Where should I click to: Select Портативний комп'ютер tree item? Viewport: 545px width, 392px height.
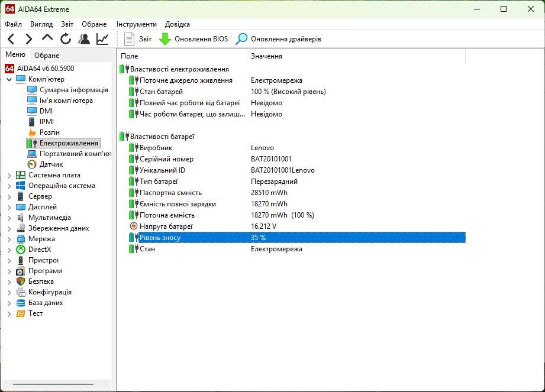pyautogui.click(x=75, y=154)
